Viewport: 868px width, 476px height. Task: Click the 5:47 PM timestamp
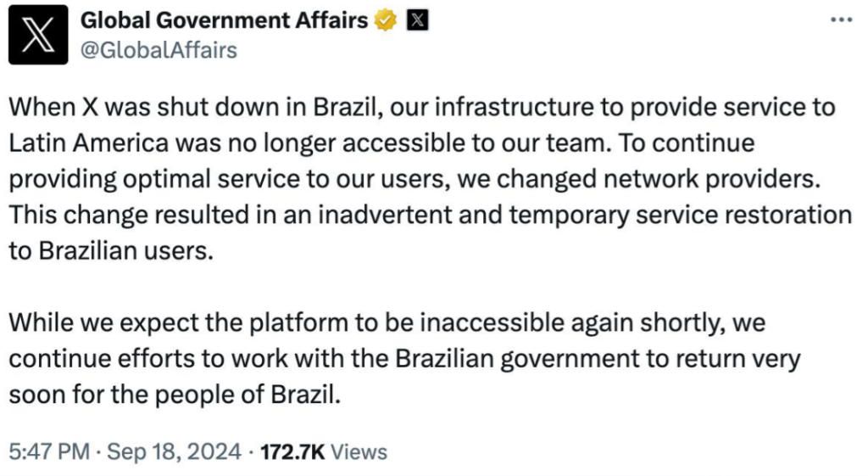48,452
